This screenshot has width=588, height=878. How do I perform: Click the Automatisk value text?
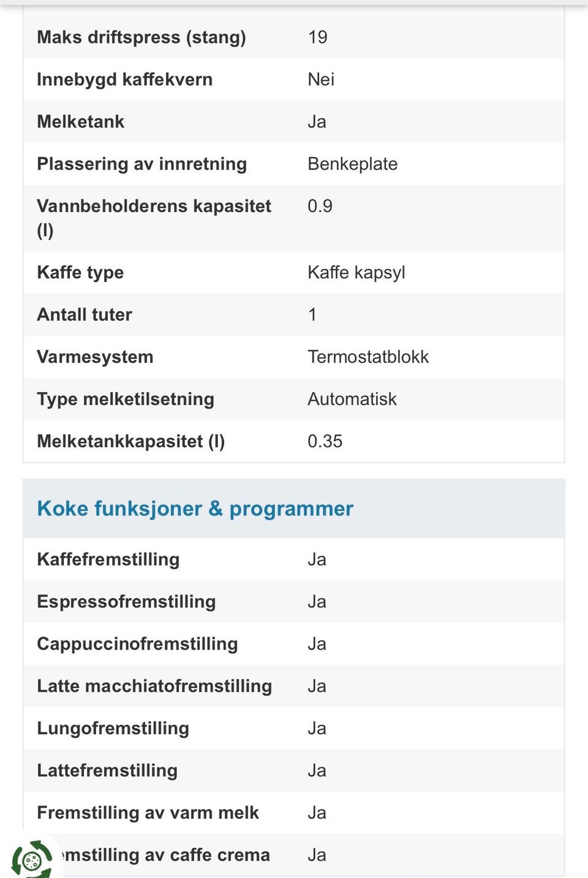coord(352,399)
